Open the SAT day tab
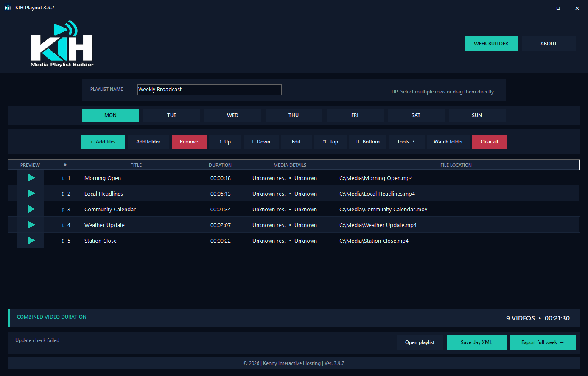588x376 pixels. 416,115
